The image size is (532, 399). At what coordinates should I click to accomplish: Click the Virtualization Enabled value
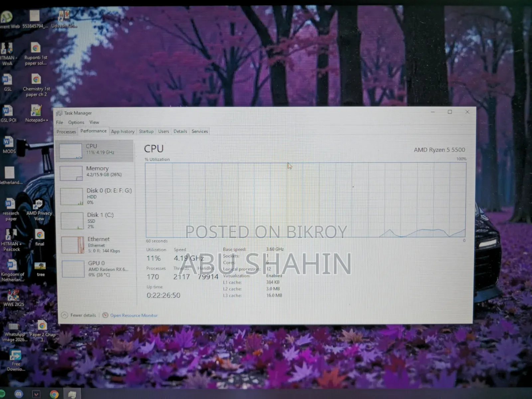click(x=274, y=276)
